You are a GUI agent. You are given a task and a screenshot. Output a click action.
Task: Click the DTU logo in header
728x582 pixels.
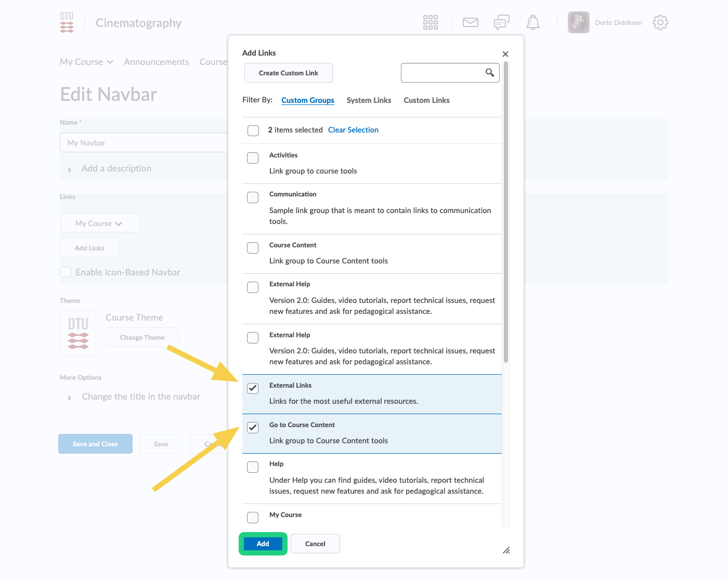pos(67,22)
